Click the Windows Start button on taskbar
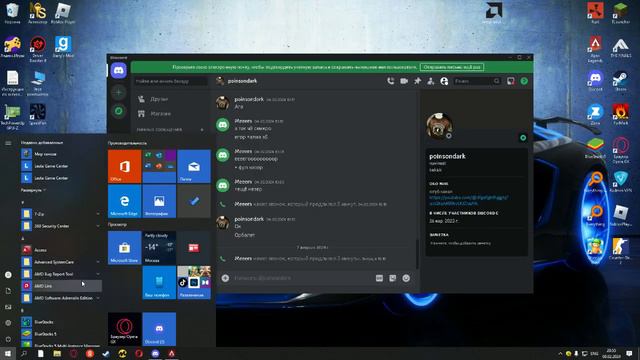This screenshot has height=360, width=640. [8, 353]
